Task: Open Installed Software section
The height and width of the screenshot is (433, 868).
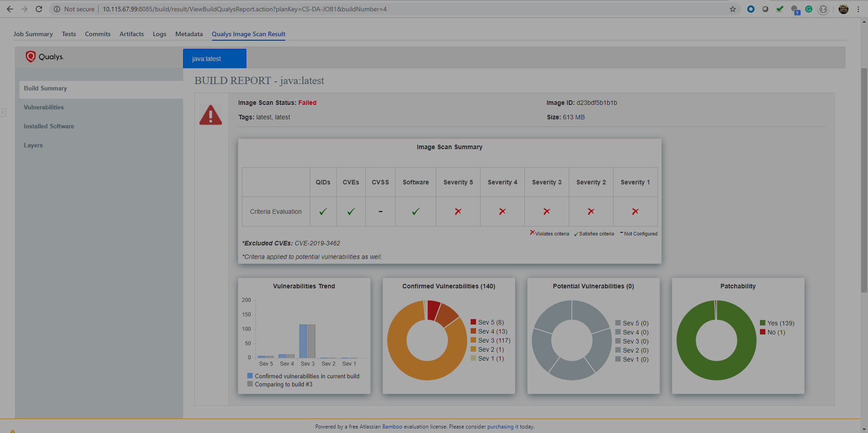Action: [x=49, y=126]
